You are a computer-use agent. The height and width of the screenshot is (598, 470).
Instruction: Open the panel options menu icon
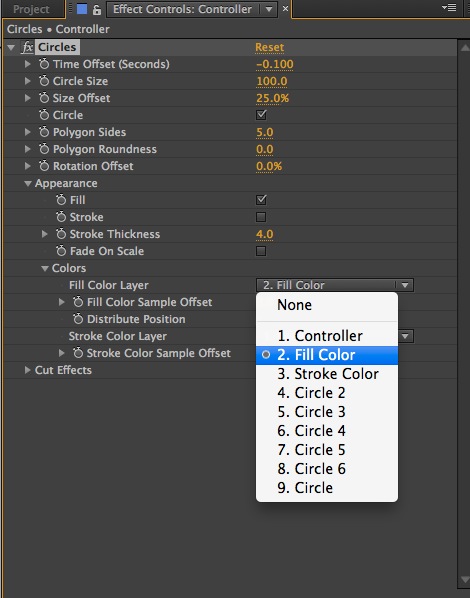pyautogui.click(x=449, y=7)
